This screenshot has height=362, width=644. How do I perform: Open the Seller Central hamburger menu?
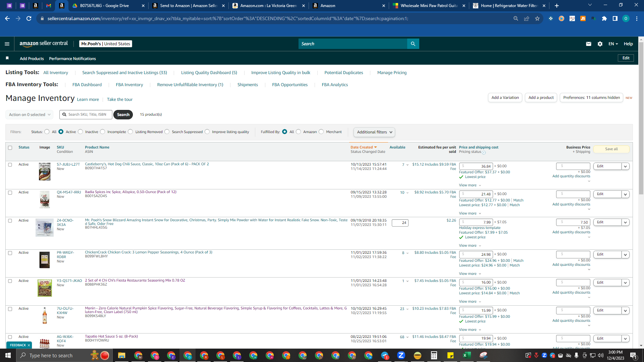7,44
